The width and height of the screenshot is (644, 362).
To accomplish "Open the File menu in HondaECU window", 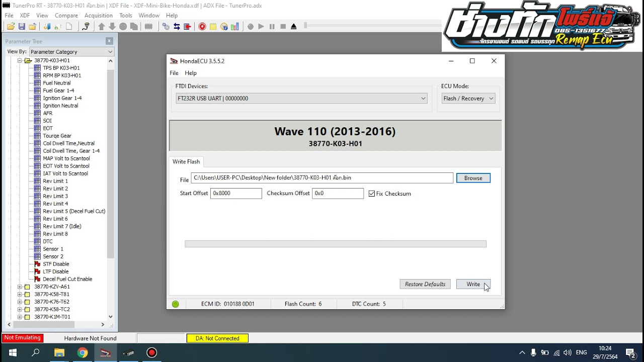I will [x=174, y=73].
